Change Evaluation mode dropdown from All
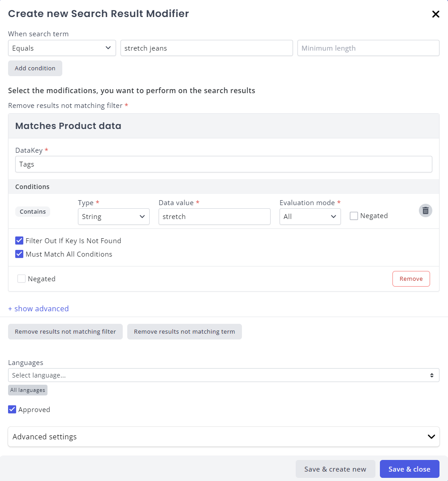 (x=310, y=216)
